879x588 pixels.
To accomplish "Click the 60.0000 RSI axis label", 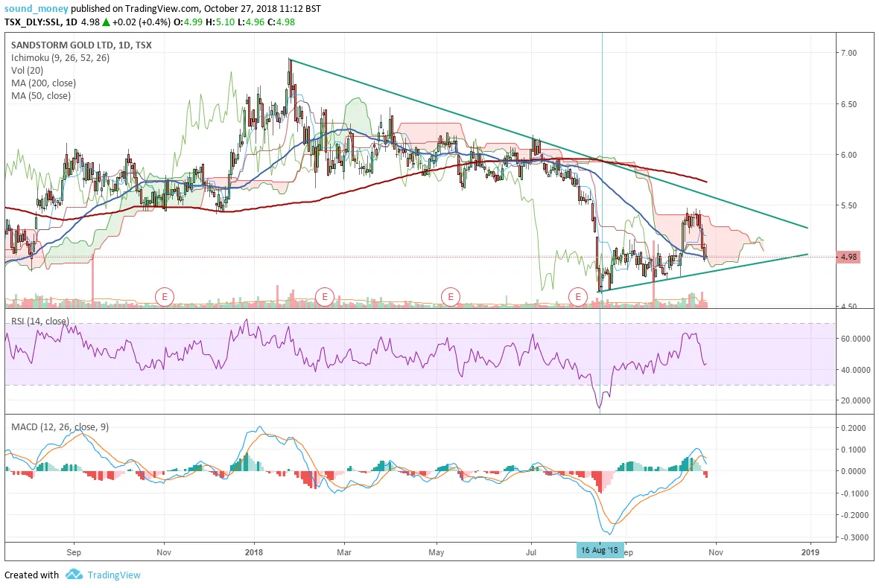I will [855, 338].
